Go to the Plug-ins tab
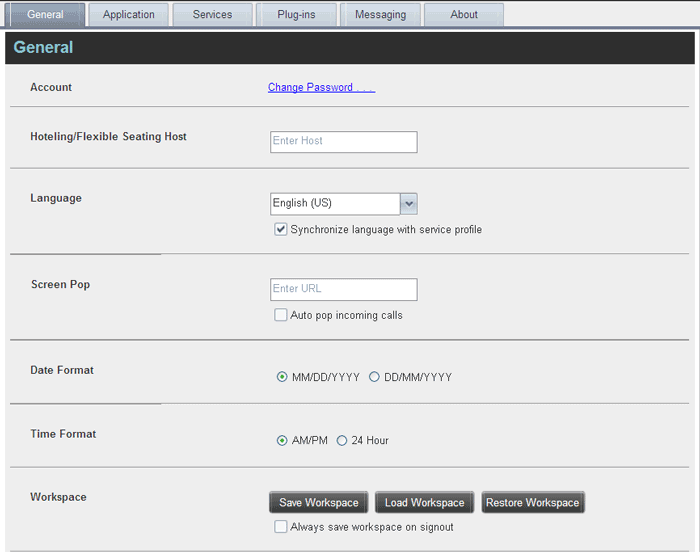Screen dimensions: 700x552 (296, 15)
